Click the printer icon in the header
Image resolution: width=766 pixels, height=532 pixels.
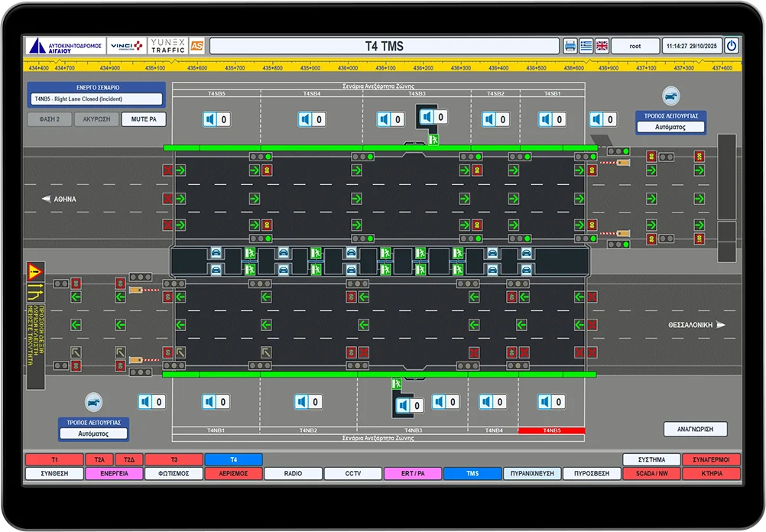(570, 46)
